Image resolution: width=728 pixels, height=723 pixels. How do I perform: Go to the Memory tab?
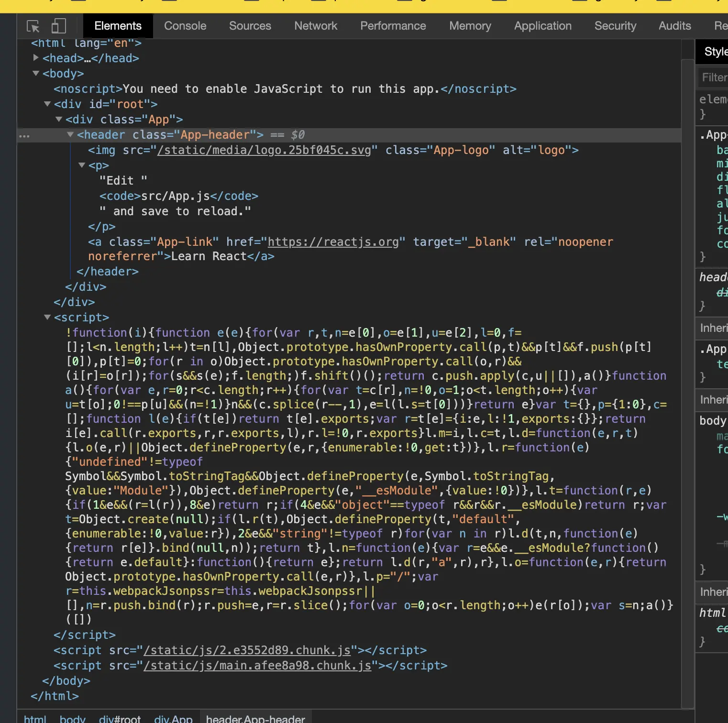pyautogui.click(x=470, y=26)
